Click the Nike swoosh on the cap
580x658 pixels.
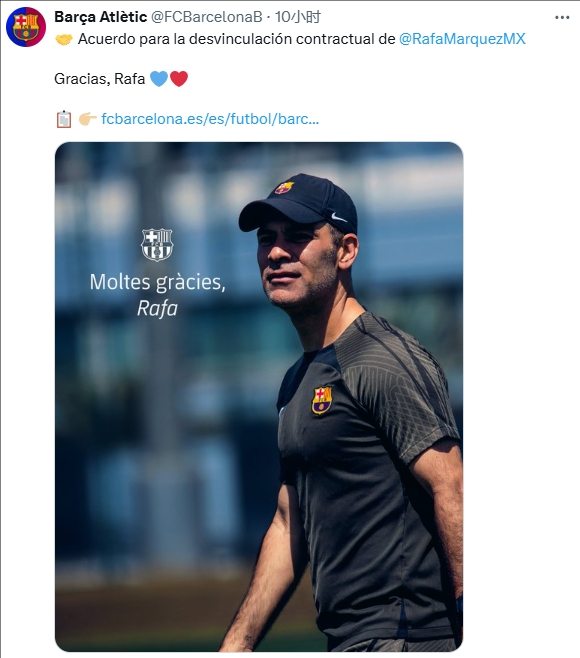[x=338, y=217]
